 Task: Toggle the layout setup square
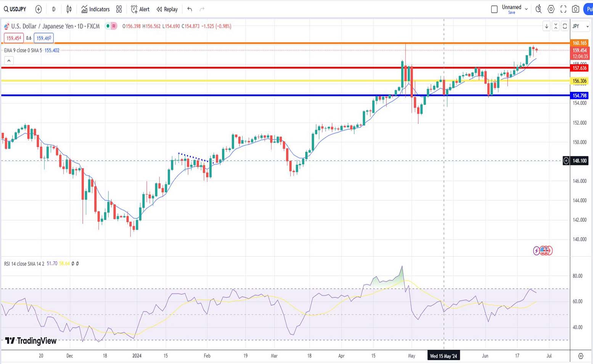pos(494,9)
